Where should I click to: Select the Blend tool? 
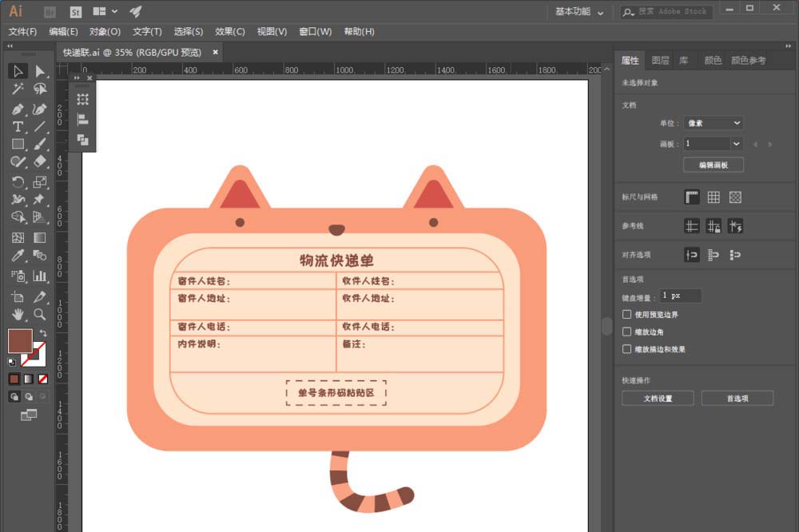pyautogui.click(x=40, y=256)
